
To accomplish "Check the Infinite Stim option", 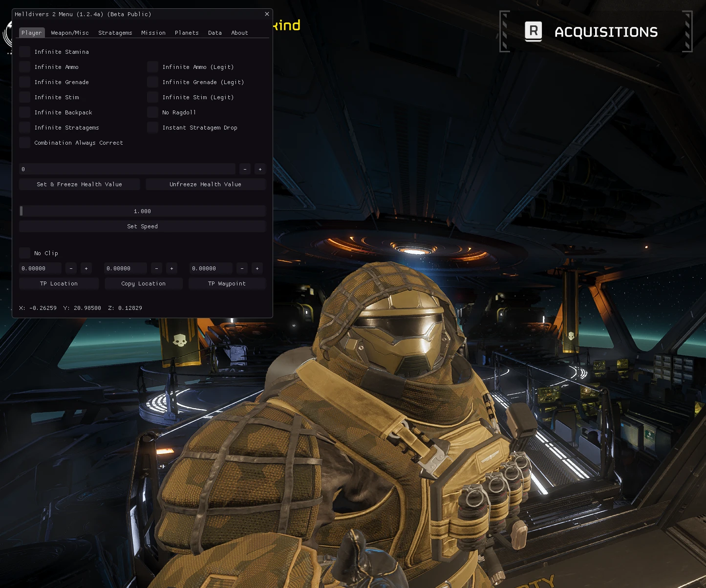I will click(x=25, y=97).
